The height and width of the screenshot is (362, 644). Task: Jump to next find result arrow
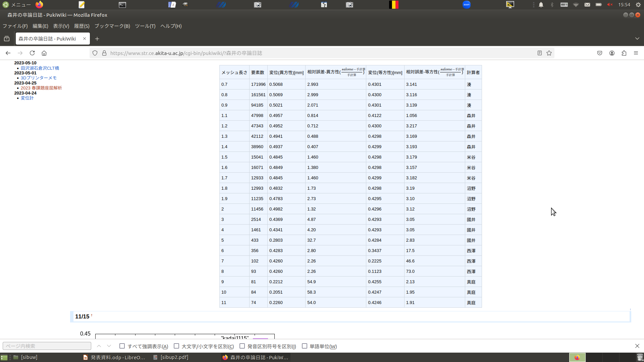[109, 346]
